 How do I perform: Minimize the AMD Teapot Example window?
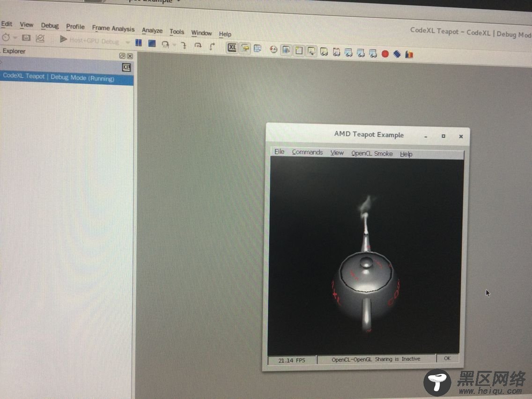point(426,136)
